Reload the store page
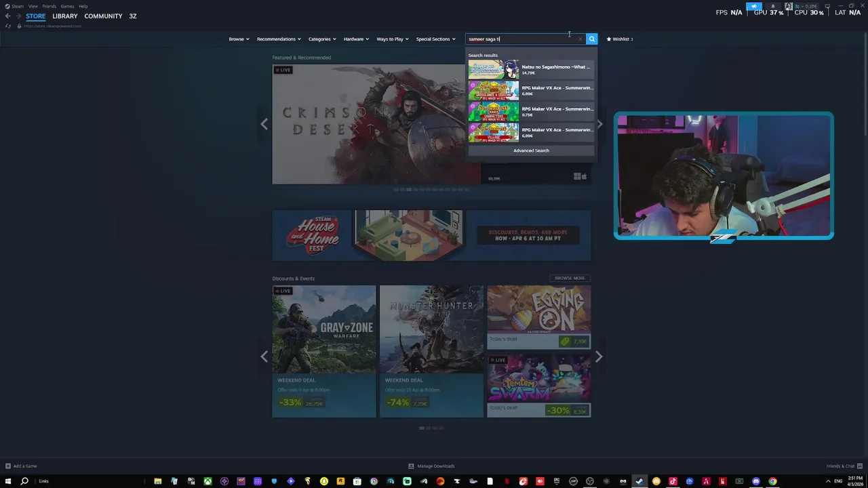 point(7,26)
